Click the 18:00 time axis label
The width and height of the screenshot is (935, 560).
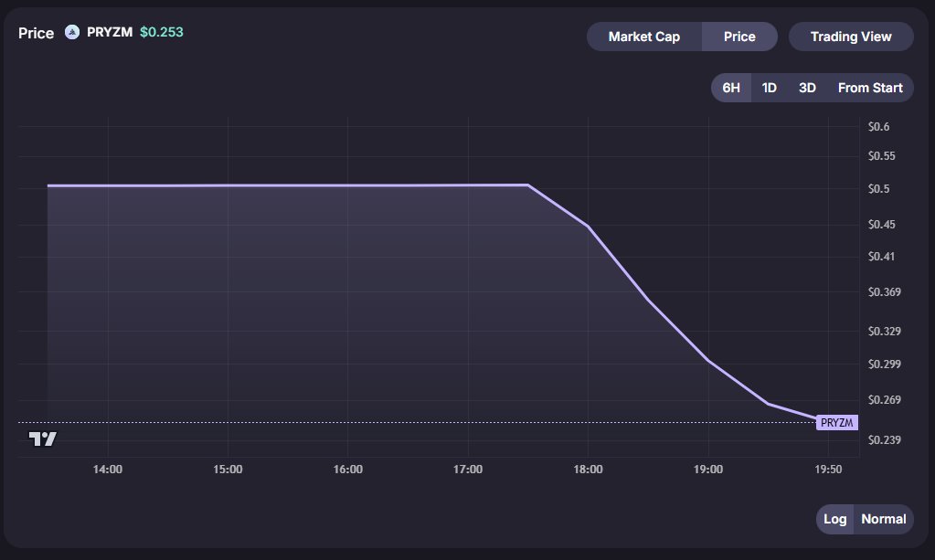588,470
